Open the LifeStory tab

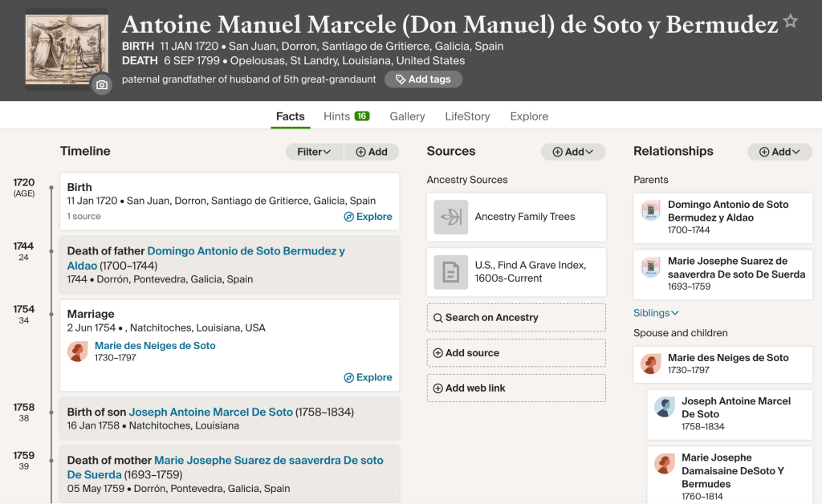point(467,116)
